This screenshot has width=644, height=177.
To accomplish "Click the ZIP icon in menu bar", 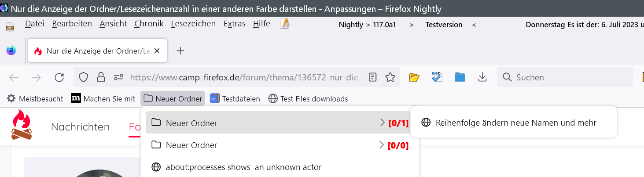I will point(10,26).
